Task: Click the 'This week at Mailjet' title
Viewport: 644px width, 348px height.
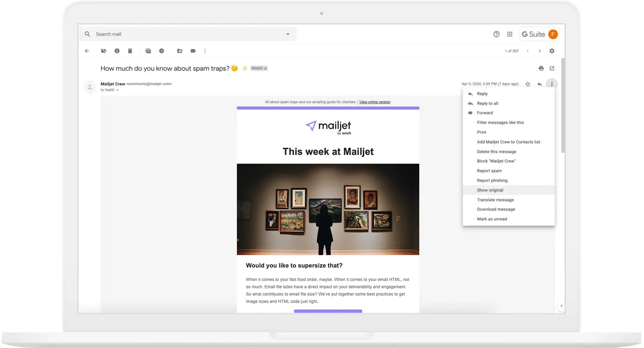Action: [x=328, y=151]
